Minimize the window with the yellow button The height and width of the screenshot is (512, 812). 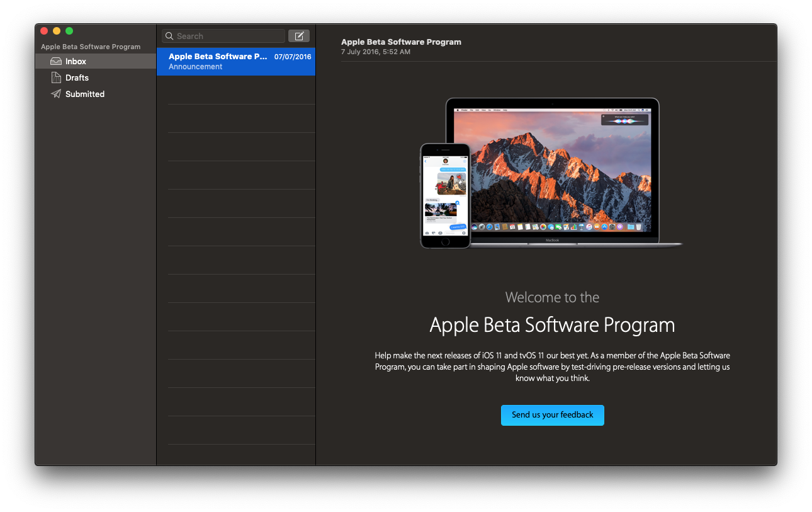pyautogui.click(x=57, y=31)
